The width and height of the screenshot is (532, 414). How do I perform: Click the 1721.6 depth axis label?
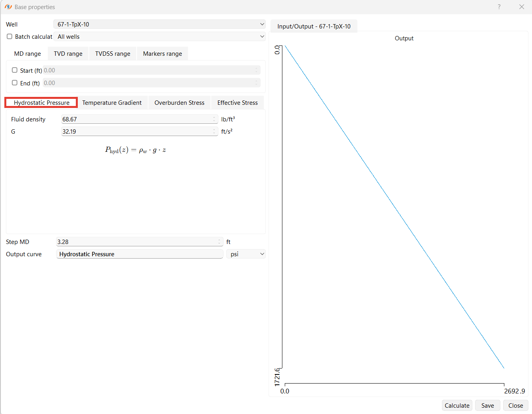pyautogui.click(x=277, y=377)
